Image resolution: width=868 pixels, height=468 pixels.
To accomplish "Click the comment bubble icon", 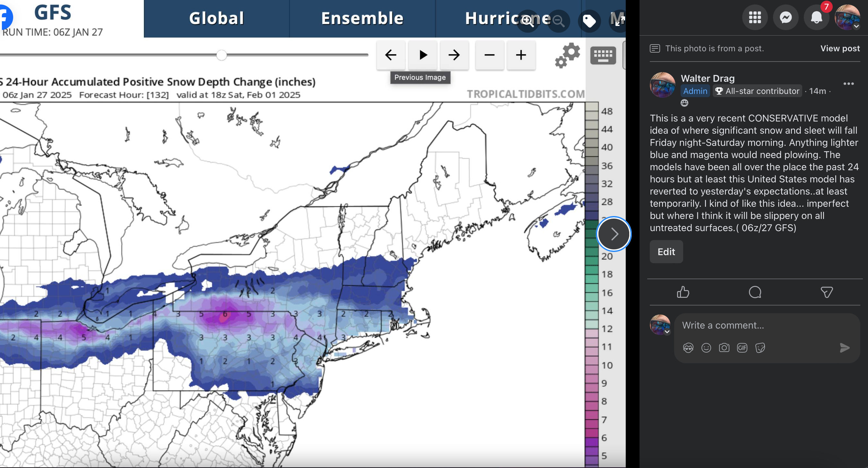I will 755,292.
